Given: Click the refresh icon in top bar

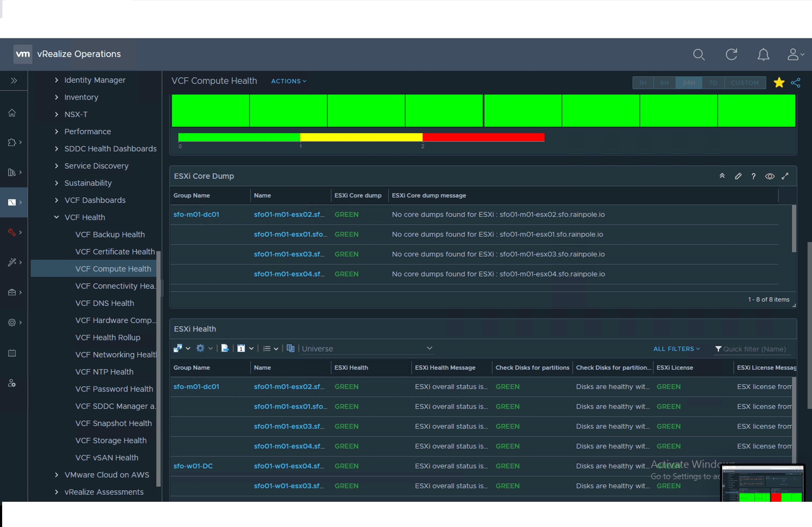Looking at the screenshot, I should pos(731,54).
